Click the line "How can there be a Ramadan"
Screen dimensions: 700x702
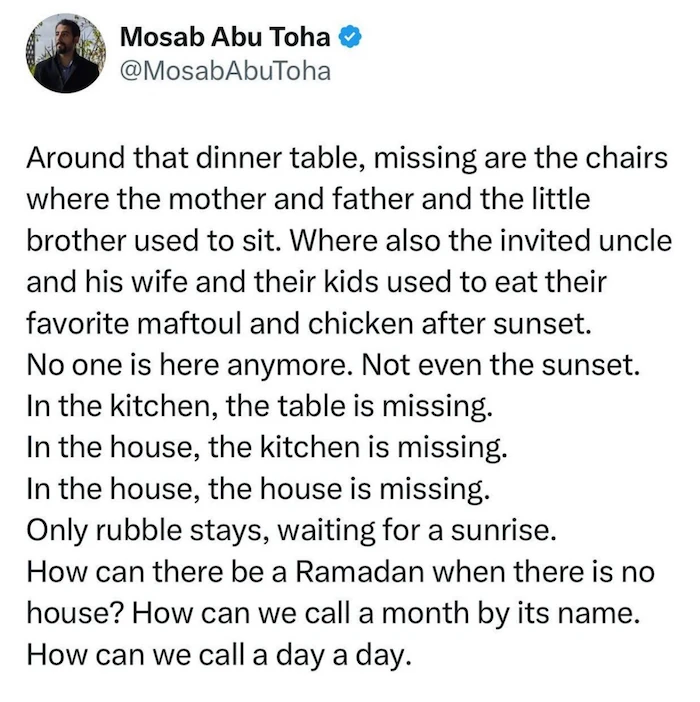[340, 574]
